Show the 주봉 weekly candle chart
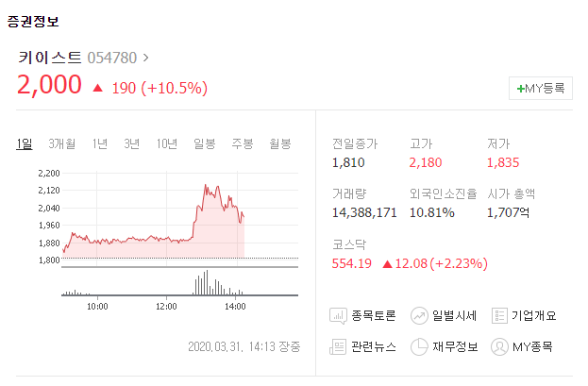 [x=243, y=143]
